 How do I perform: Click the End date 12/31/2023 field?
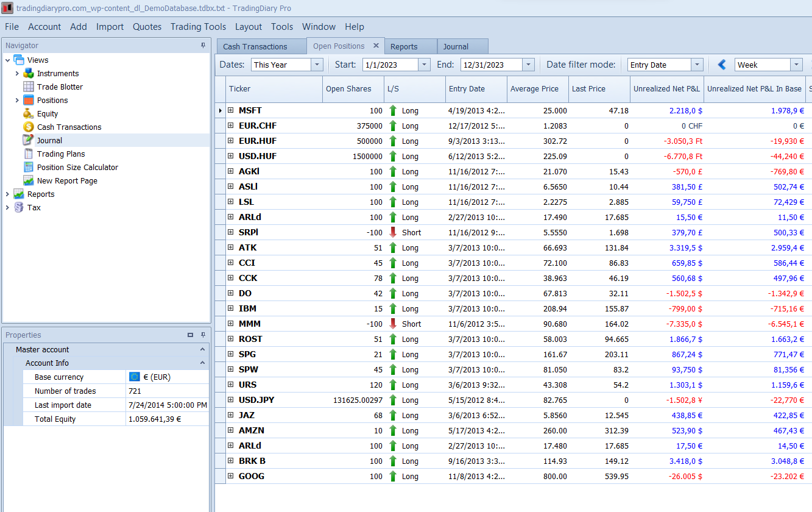[x=492, y=65]
